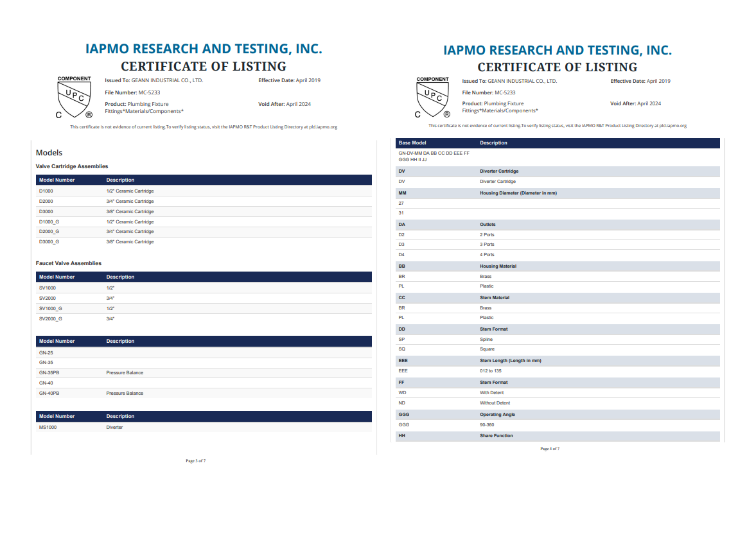
Task: Click the Stem Length section header row
Action: coord(558,361)
